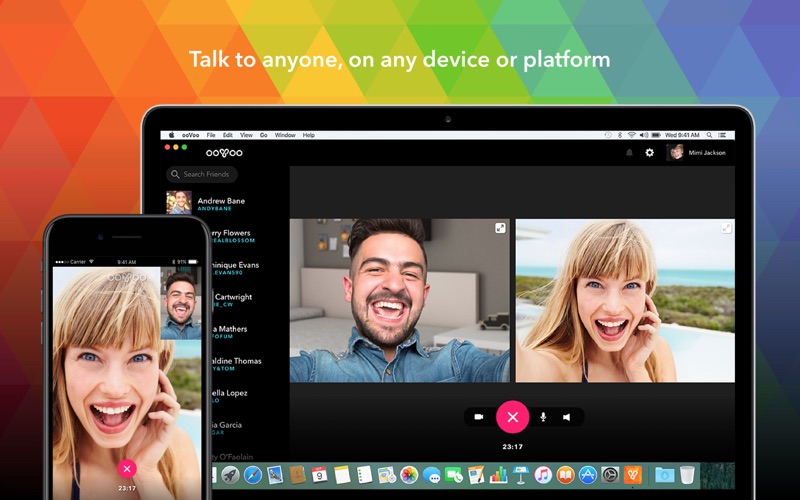Open iTunes in the Dock
Image resolution: width=800 pixels, height=500 pixels.
tap(543, 475)
